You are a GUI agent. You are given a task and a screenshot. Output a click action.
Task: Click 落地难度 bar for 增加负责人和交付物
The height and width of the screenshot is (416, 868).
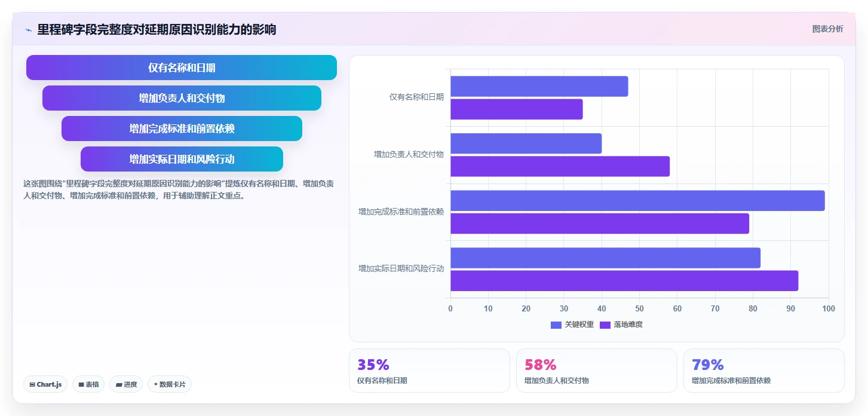pyautogui.click(x=560, y=166)
